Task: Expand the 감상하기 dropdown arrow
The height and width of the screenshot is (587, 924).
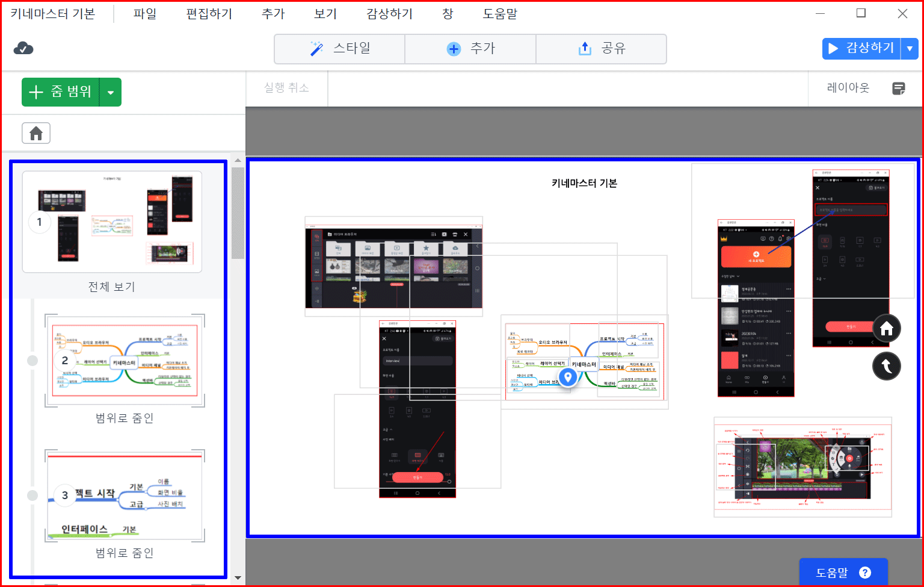Action: pyautogui.click(x=910, y=48)
